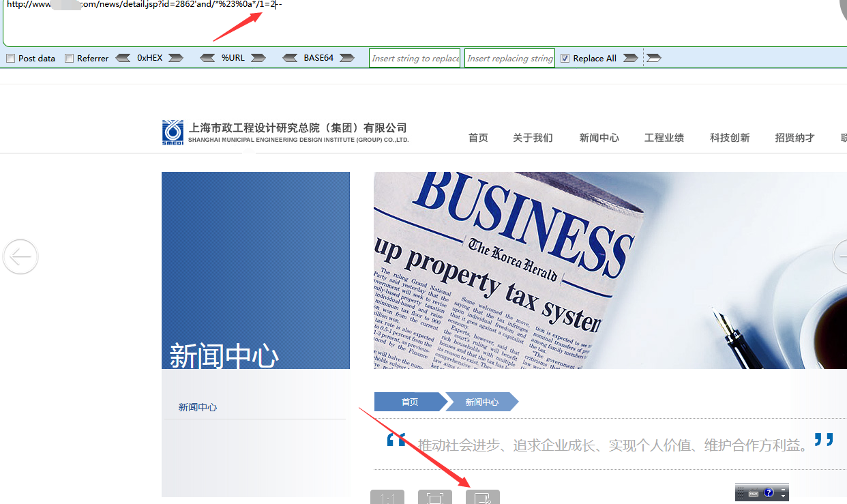Screen dimensions: 847x504
Task: Click the BASE64 label
Action: pyautogui.click(x=318, y=58)
